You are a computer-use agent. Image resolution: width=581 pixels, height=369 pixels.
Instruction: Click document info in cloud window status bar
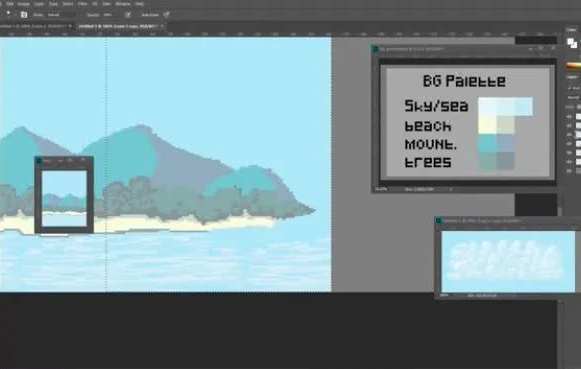coord(482,296)
